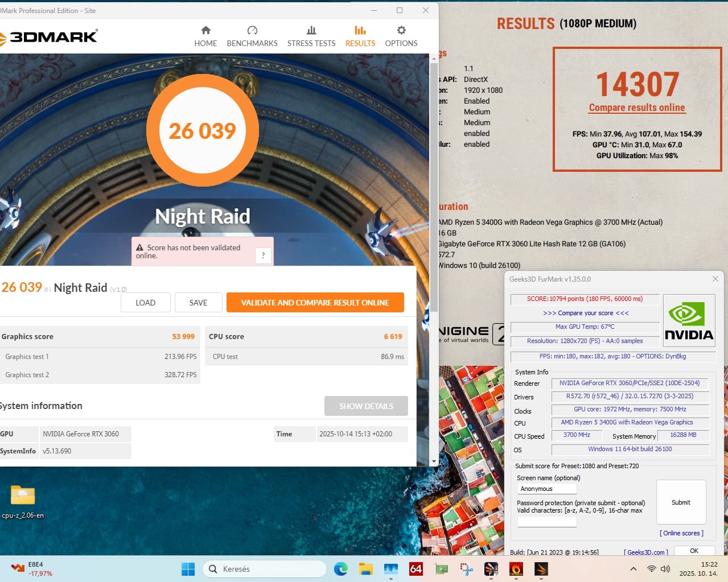Click the volume speaker tray icon
The width and height of the screenshot is (728, 582).
click(665, 569)
